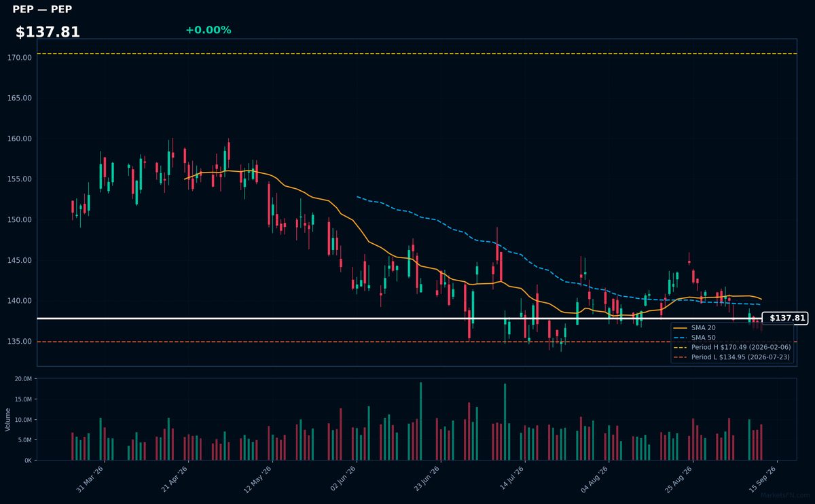Click the 0K volume axis label
Image resolution: width=815 pixels, height=504 pixels.
coord(28,461)
